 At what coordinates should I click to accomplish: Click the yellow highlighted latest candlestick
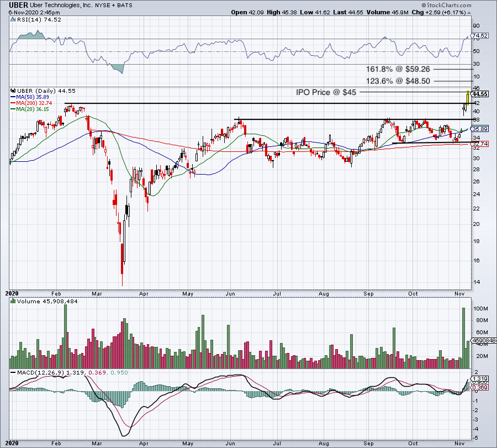click(x=468, y=98)
